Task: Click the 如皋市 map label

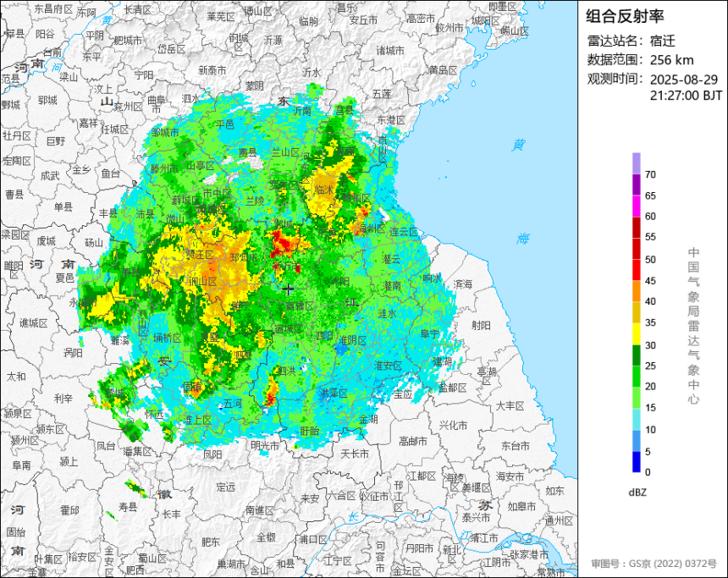Action: 521,507
